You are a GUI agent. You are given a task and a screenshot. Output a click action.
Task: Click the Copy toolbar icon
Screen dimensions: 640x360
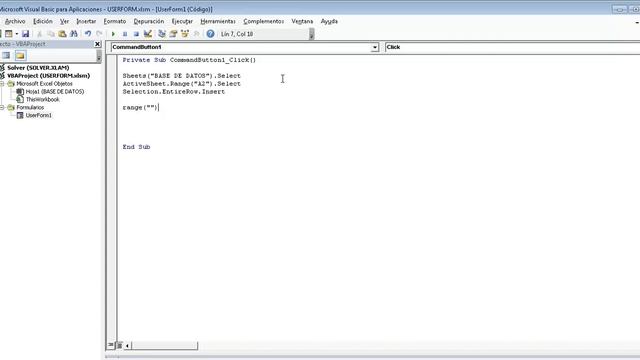[51, 34]
